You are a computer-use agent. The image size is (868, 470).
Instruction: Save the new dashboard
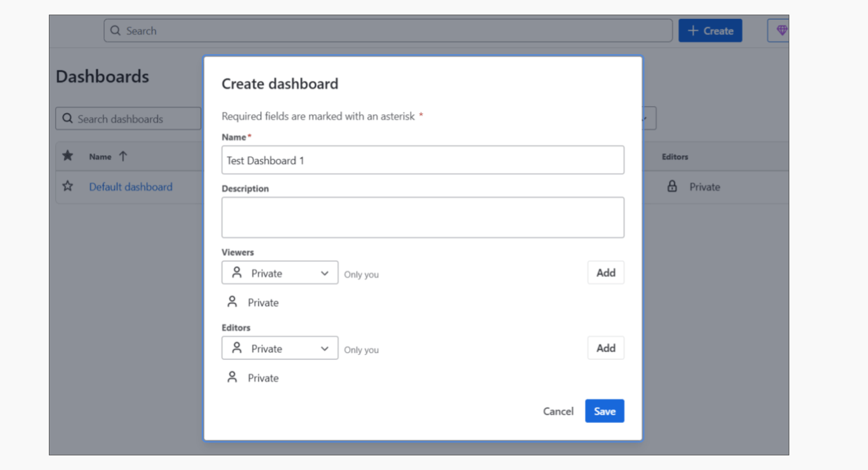pos(604,412)
